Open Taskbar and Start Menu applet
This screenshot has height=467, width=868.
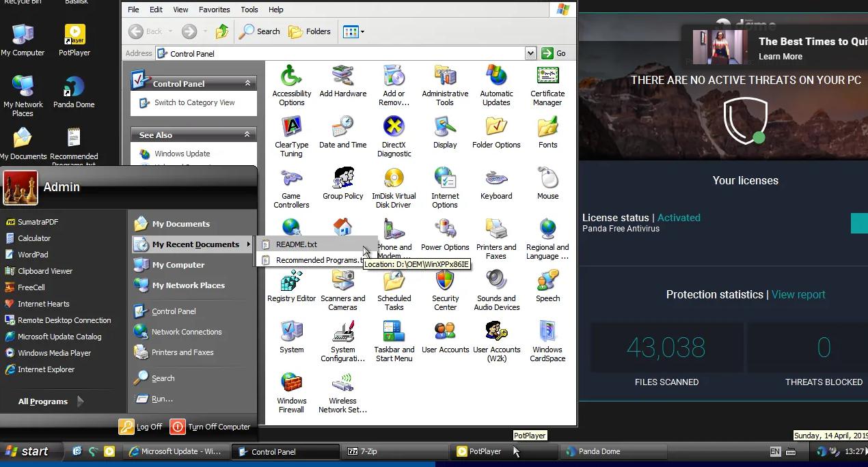point(394,341)
